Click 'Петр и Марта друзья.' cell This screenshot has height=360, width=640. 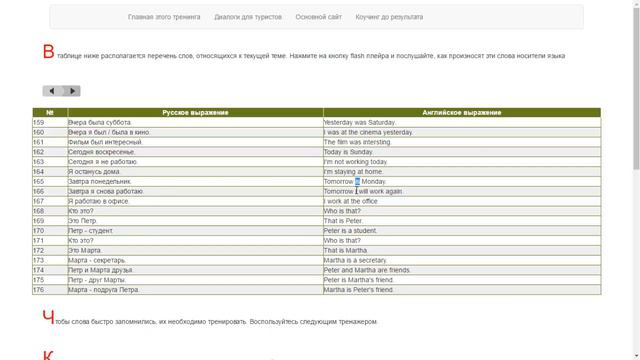(195, 270)
